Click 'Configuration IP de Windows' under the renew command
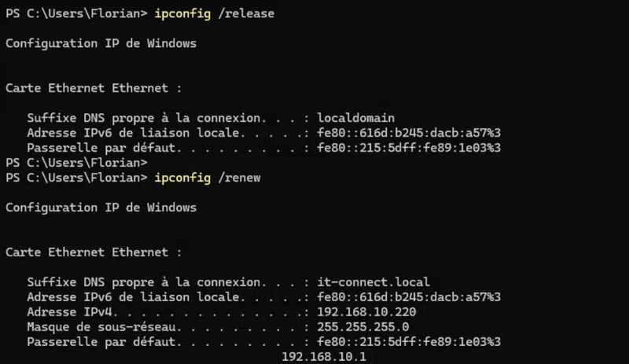Screen dimensions: 629x364 pyautogui.click(x=101, y=208)
